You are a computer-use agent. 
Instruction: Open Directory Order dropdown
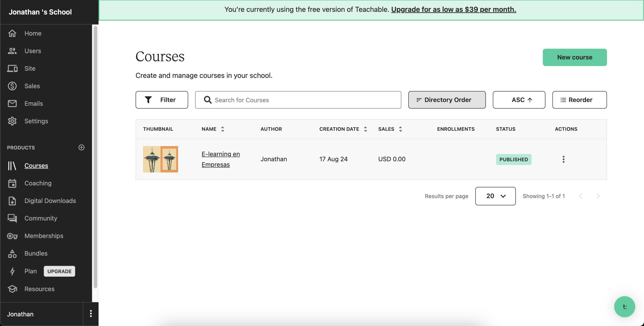[x=447, y=100]
